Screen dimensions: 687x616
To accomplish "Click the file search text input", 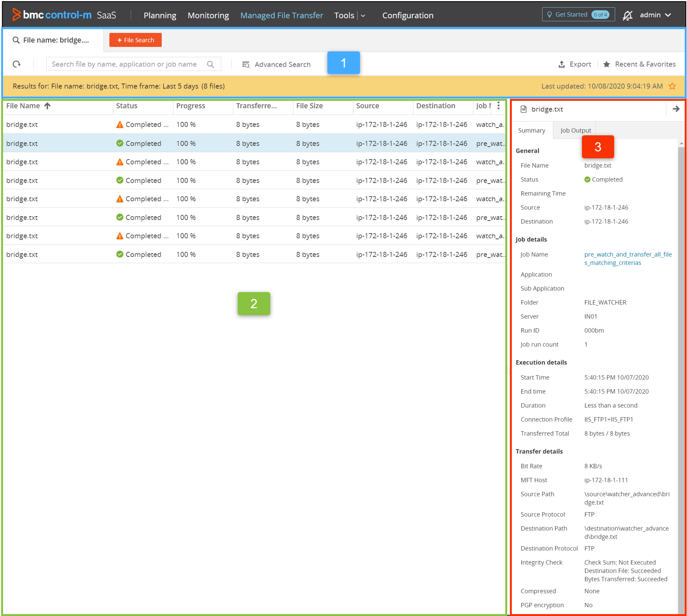I will 125,64.
